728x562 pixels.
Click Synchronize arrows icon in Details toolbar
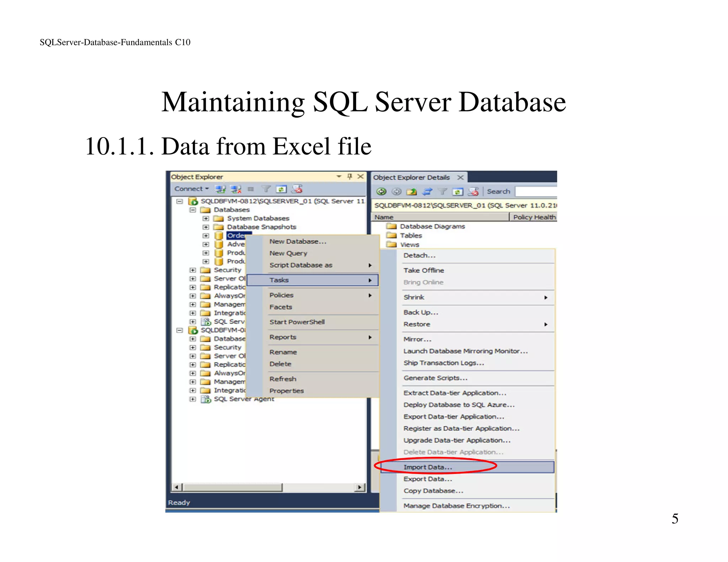427,192
